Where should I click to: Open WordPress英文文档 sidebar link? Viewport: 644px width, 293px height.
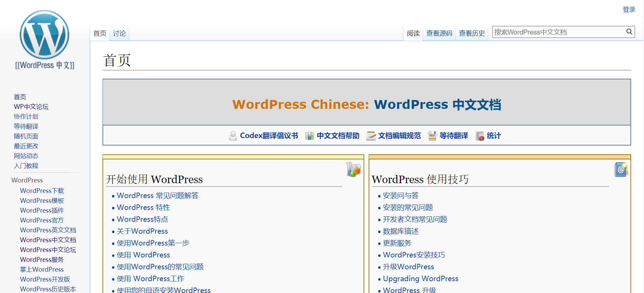click(48, 230)
